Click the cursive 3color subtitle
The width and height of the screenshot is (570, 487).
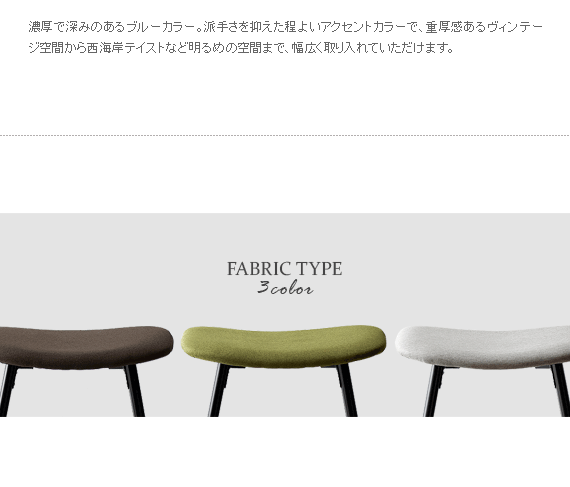(x=285, y=288)
